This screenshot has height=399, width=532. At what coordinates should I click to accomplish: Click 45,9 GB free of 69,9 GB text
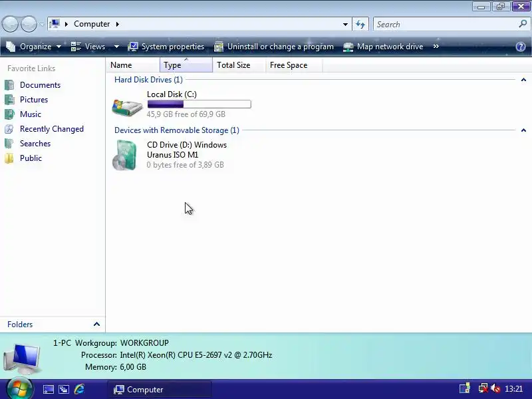pos(186,114)
